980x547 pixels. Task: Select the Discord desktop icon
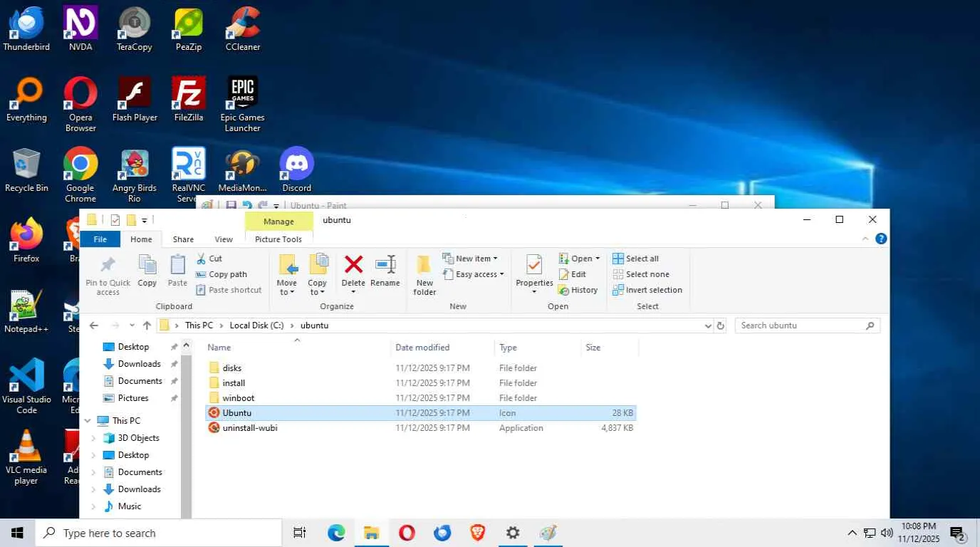coord(297,170)
